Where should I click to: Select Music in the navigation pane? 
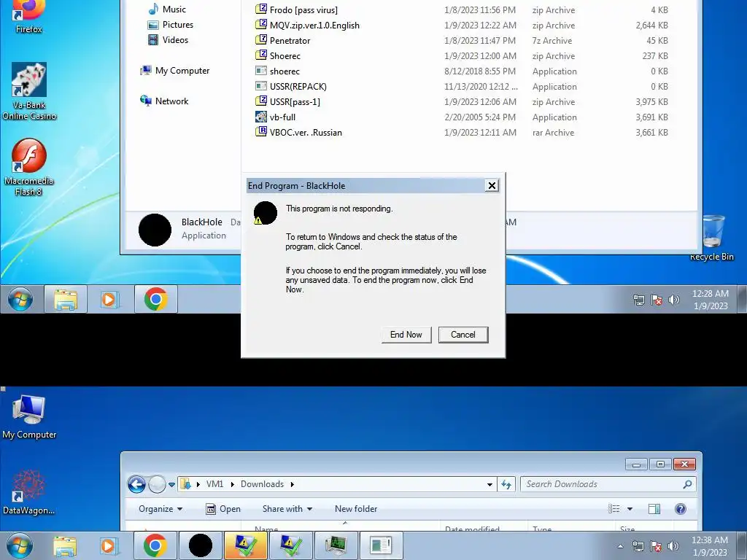(167, 9)
